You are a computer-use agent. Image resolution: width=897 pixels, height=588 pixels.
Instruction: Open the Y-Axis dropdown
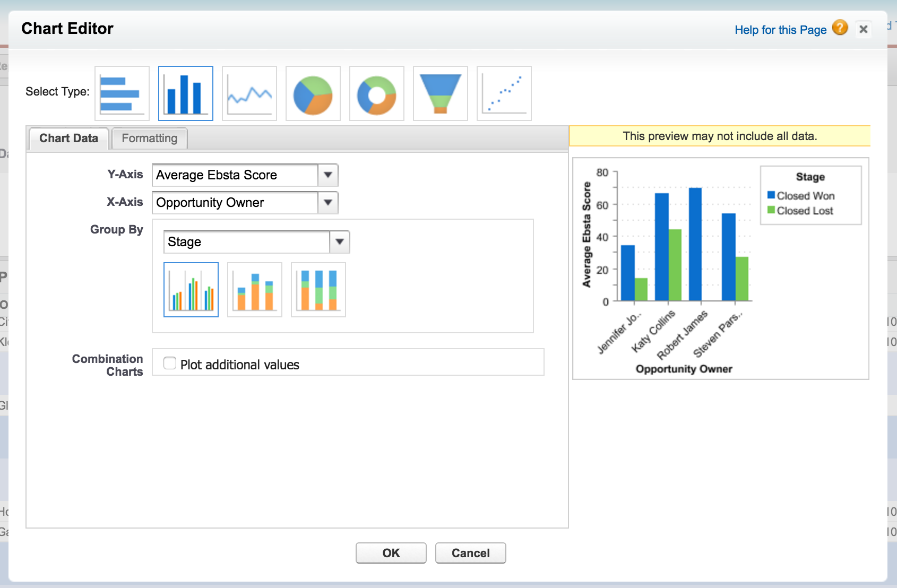tap(328, 175)
